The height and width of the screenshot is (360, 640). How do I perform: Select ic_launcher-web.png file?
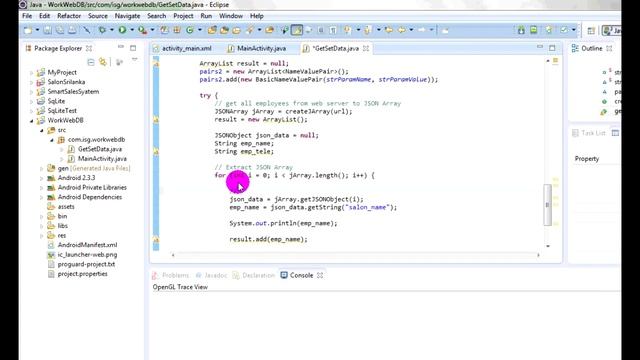point(87,255)
